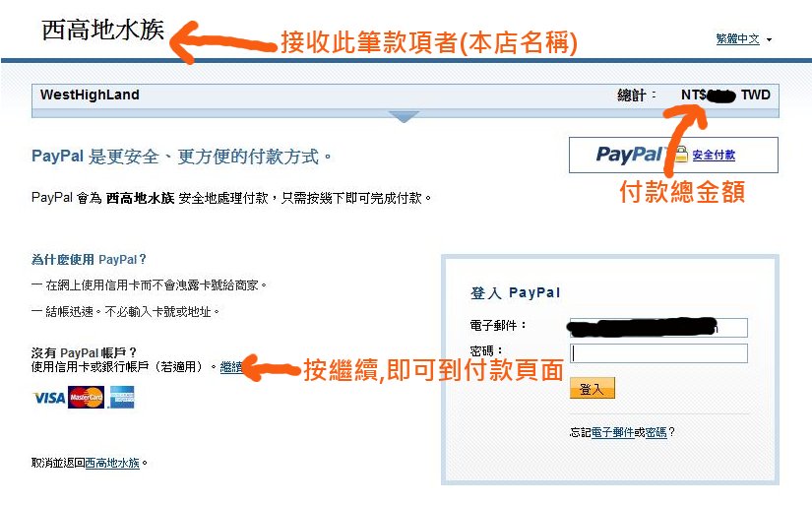Expand order summary with triangle arrow

[404, 116]
